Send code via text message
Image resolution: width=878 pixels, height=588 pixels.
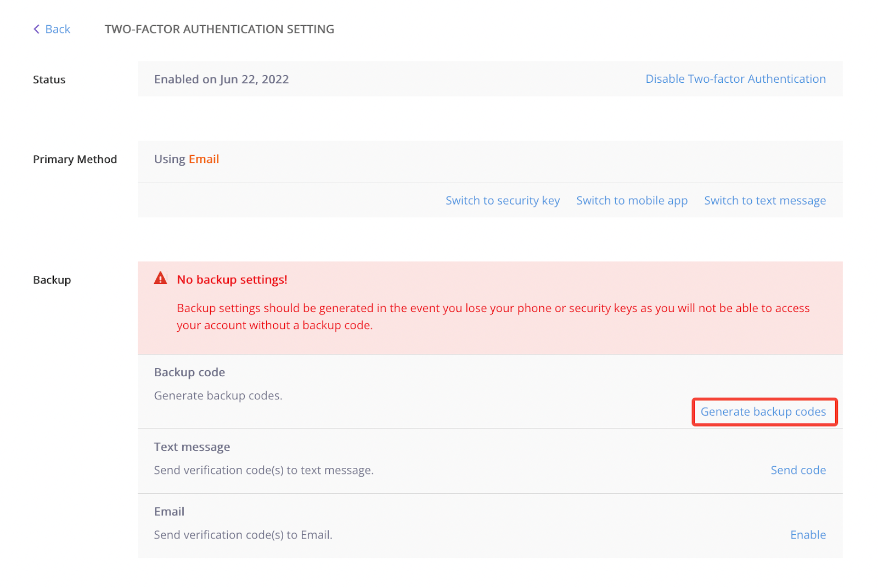[798, 470]
